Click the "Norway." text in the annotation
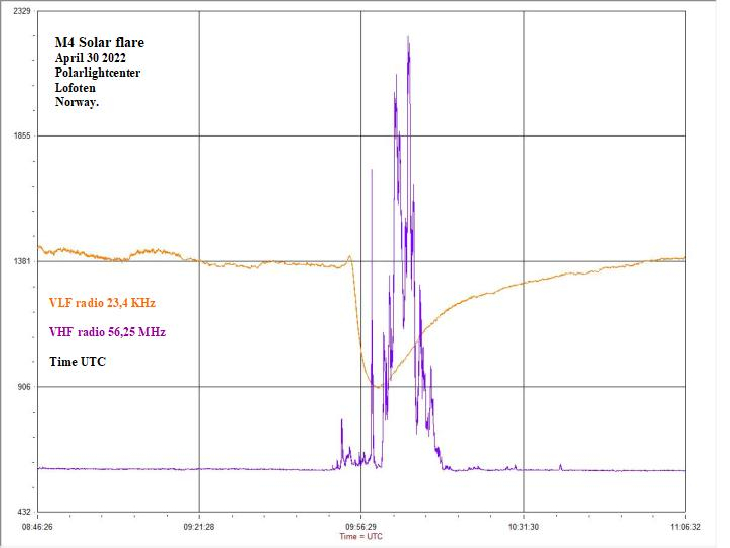 [x=77, y=103]
